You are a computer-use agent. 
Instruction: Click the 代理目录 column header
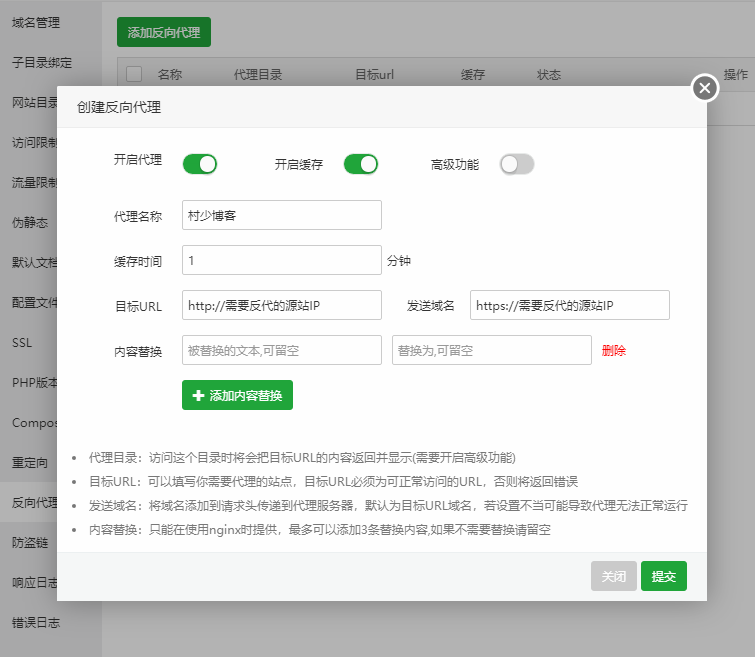pyautogui.click(x=258, y=74)
